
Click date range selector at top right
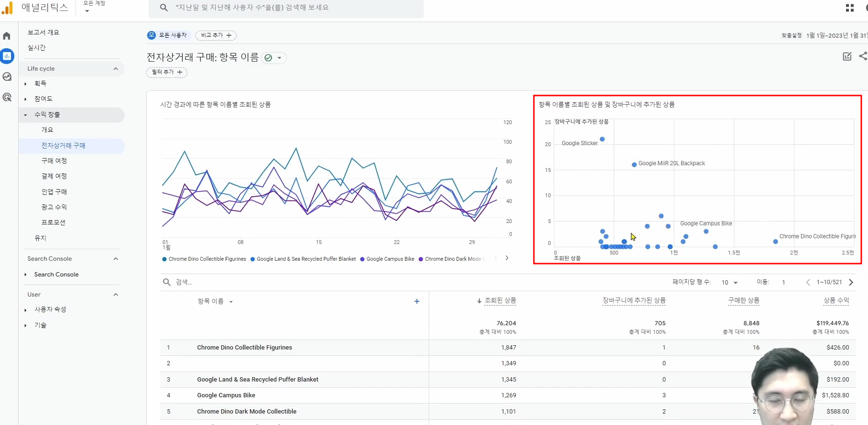(824, 35)
